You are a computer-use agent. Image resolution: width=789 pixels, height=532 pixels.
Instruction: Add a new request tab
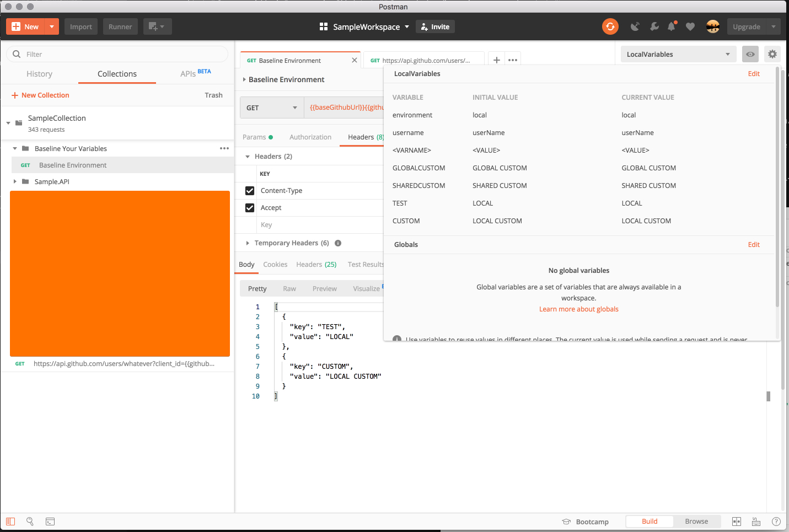click(x=497, y=60)
